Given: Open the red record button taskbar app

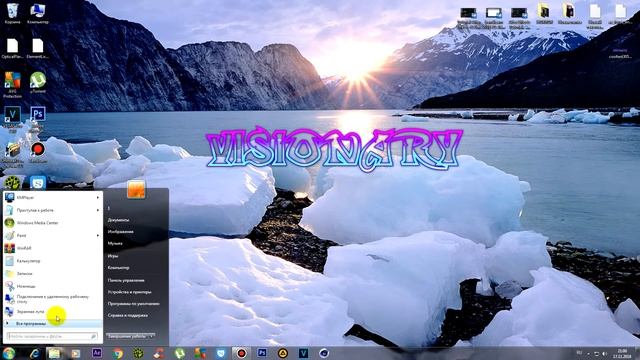Looking at the screenshot, I should (241, 353).
